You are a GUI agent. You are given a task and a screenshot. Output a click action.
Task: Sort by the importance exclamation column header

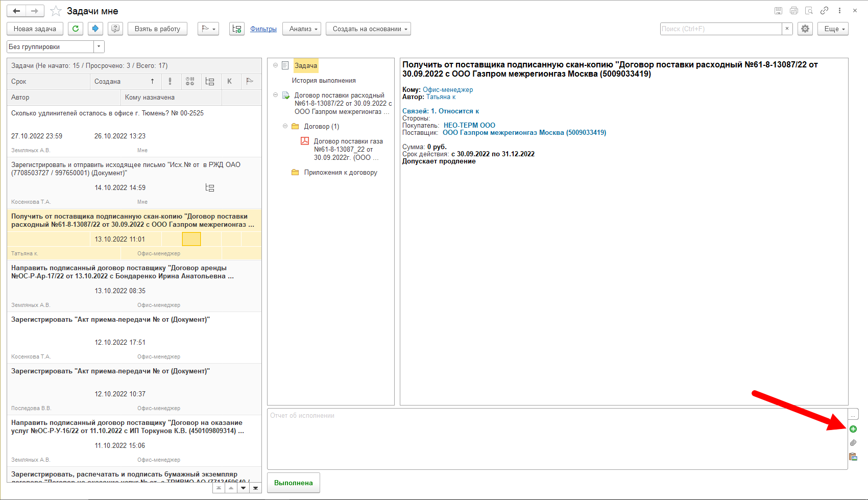(x=170, y=81)
